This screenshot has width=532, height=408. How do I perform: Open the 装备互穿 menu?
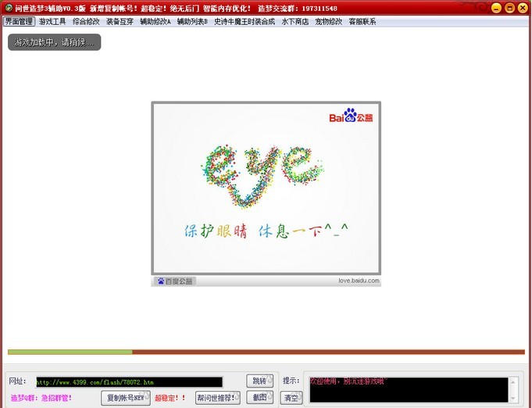pos(120,22)
